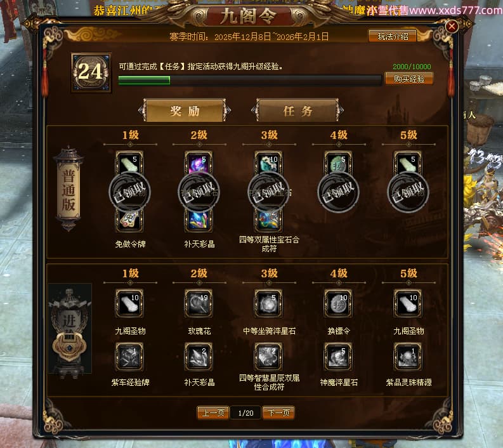Click the advanced-row 5级 九阁圣物 icon
The image size is (503, 448).
pos(408,303)
